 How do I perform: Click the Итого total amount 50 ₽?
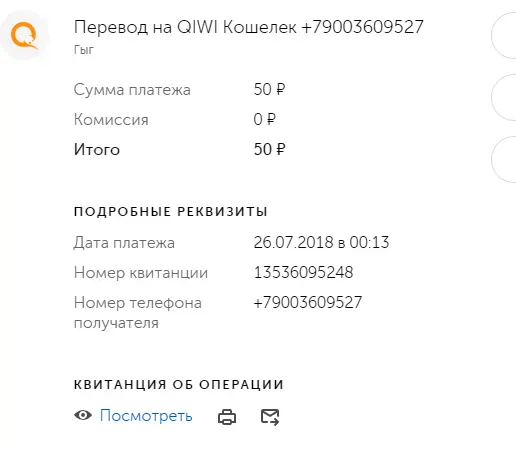269,149
